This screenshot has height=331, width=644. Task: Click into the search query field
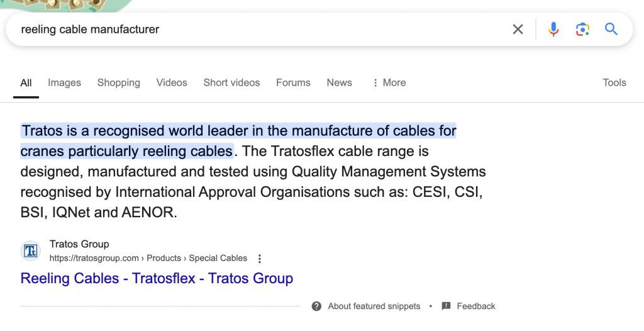pyautogui.click(x=252, y=30)
